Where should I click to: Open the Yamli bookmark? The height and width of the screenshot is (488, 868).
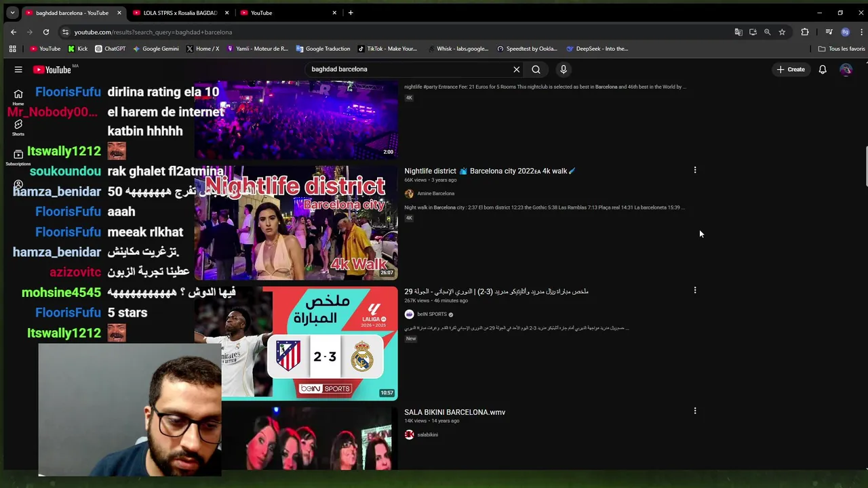pos(257,49)
